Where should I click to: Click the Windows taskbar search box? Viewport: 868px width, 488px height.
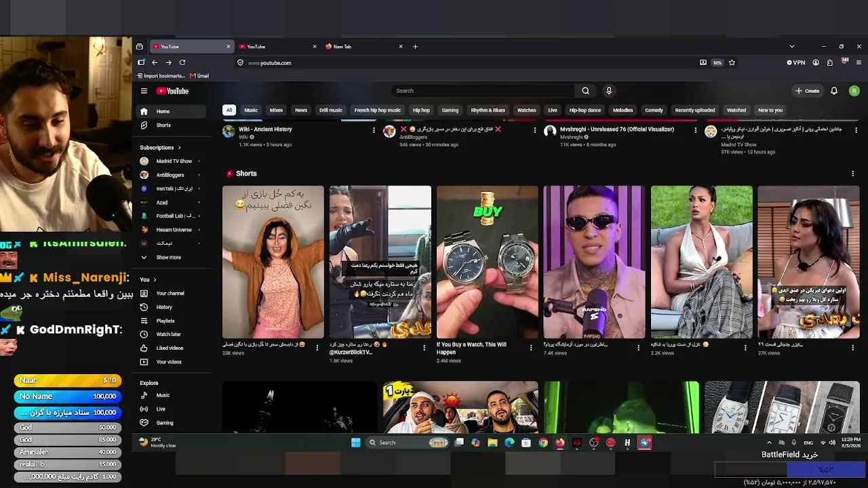pyautogui.click(x=408, y=443)
